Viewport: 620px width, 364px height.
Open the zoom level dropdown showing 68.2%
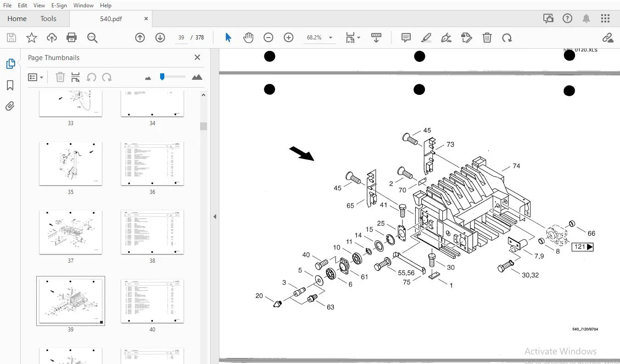(319, 38)
